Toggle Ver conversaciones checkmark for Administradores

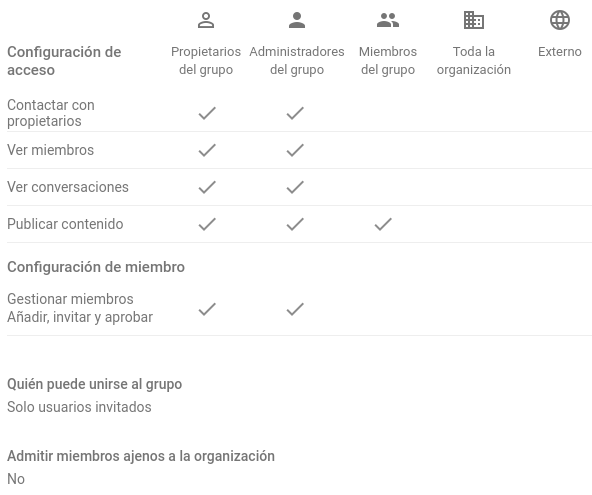coord(295,187)
